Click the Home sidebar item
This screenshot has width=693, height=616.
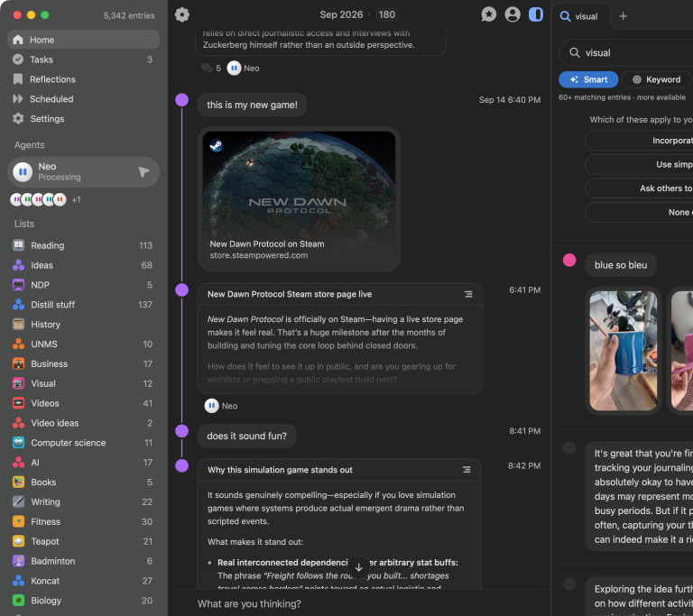click(x=84, y=40)
